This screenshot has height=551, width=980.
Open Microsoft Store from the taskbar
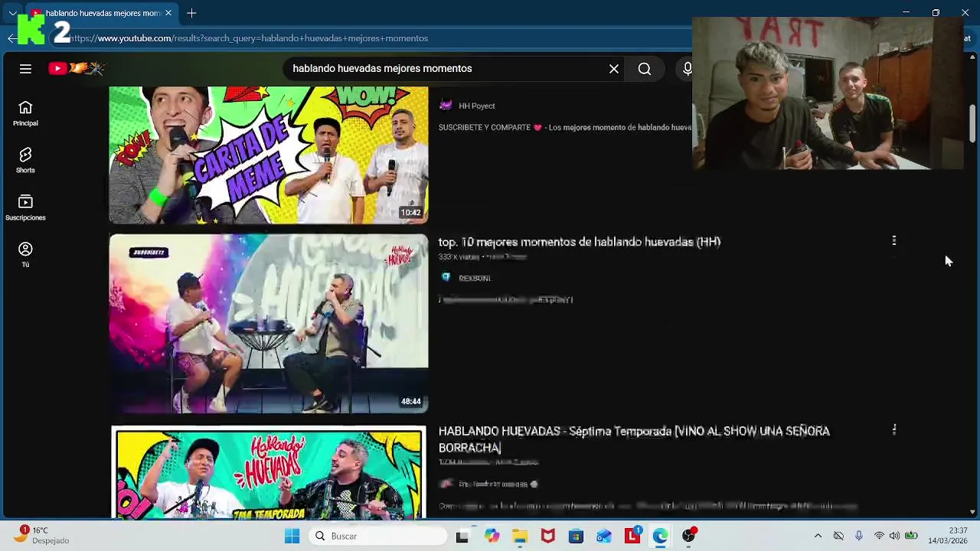[576, 536]
